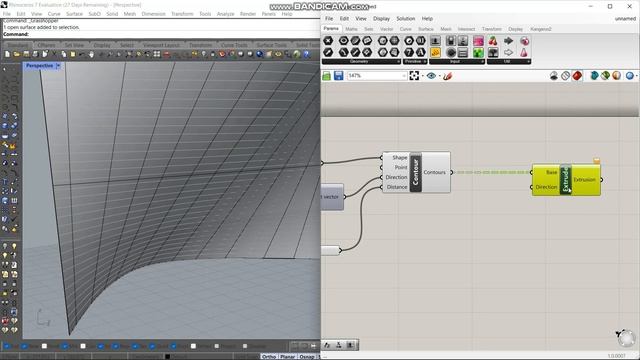Screen dimensions: 640x360
Task: Pick the Text parameter with letter A icon
Action: pyautogui.click(x=420, y=52)
